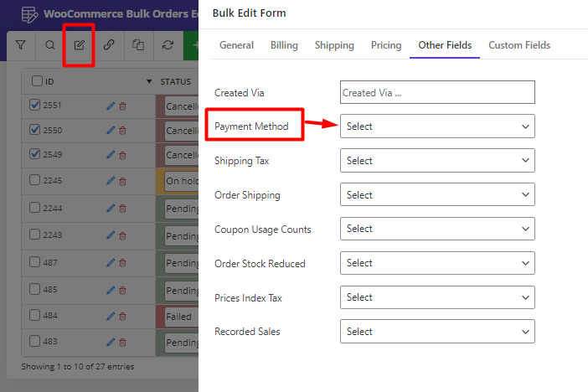Click the edit pencil for order 2551
Viewport: 588px width, 392px height.
(x=111, y=106)
